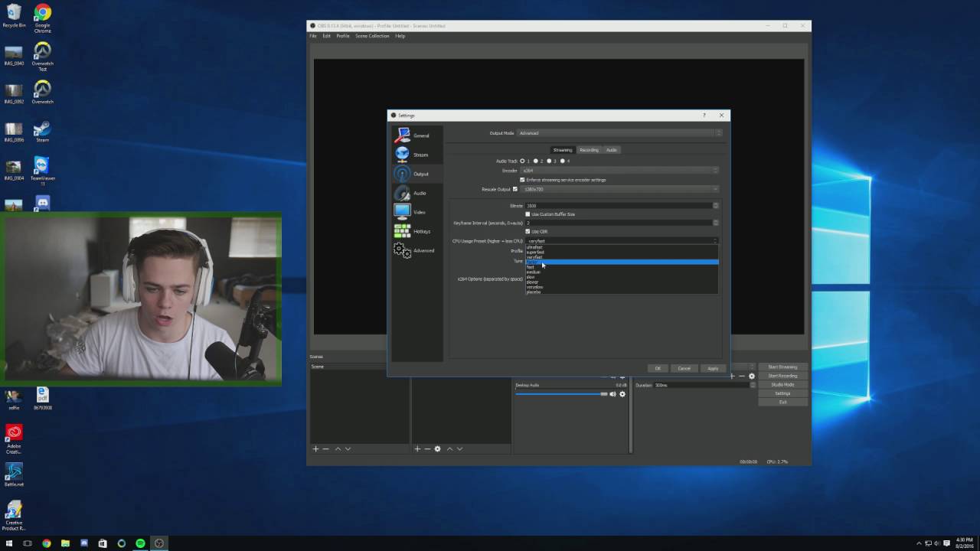Toggle Use CBR checkbox
Screen dimensions: 980x551
536,231
